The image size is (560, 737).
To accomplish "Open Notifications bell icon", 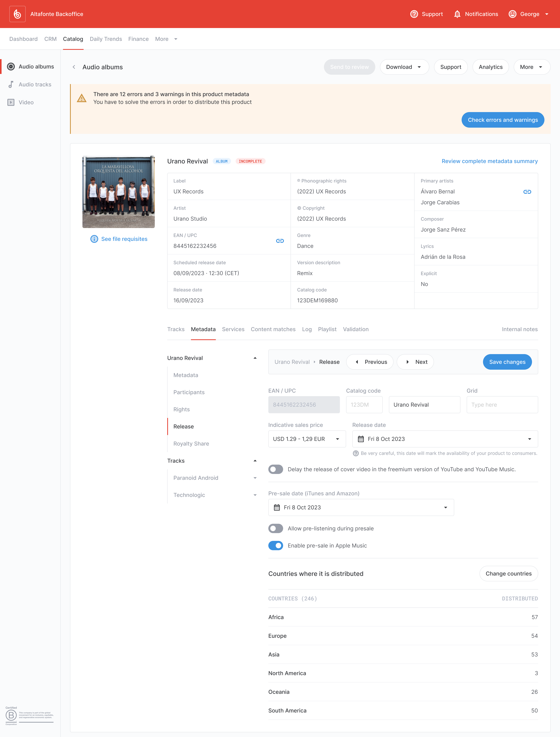I will (457, 14).
